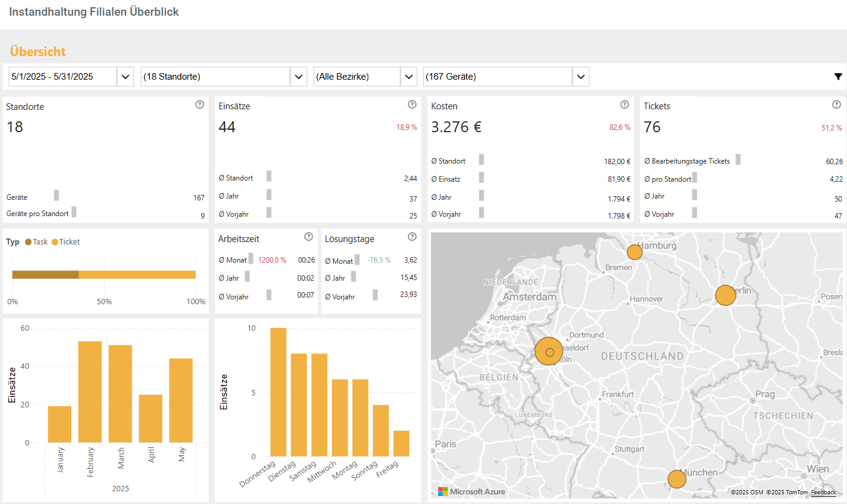Screen dimensions: 847x504
Task: Click the Geräte pro Standort label
Action: tap(37, 214)
